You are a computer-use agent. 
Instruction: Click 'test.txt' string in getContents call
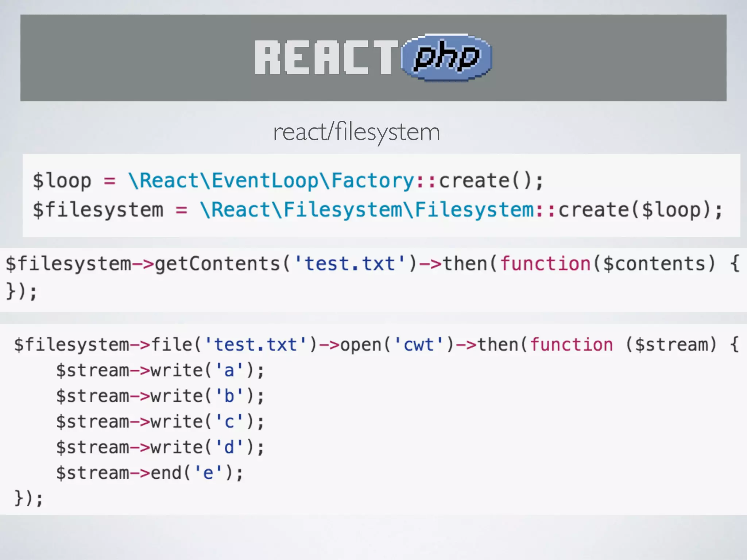[349, 264]
